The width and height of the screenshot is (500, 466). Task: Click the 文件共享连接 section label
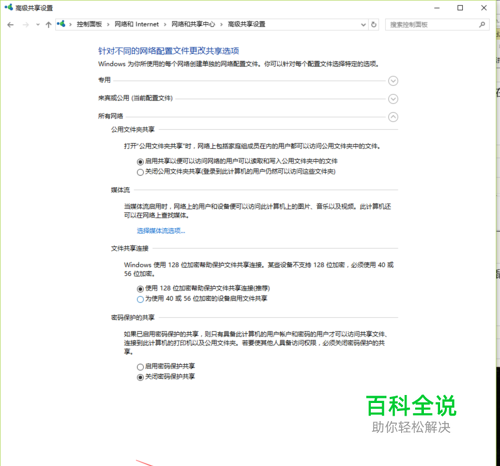129,248
